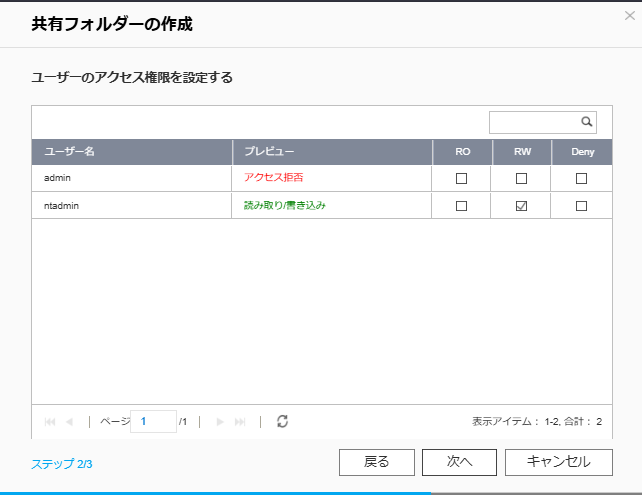Click the RW column header
642x495 pixels.
(x=522, y=151)
